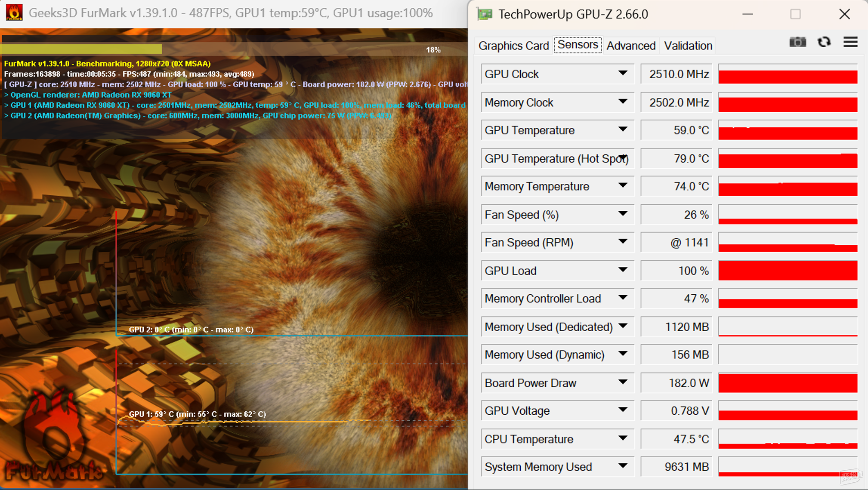Click the 26 % fan speed value

point(676,215)
